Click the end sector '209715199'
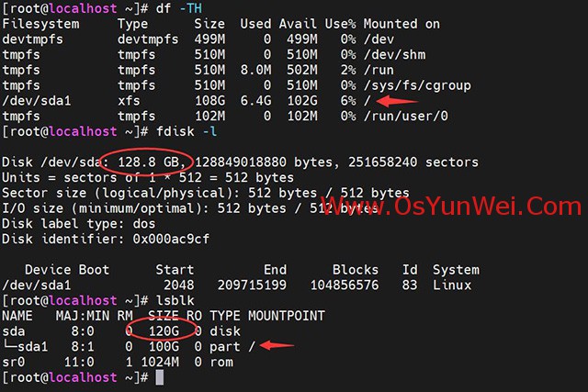This screenshot has width=588, height=392. coord(252,286)
